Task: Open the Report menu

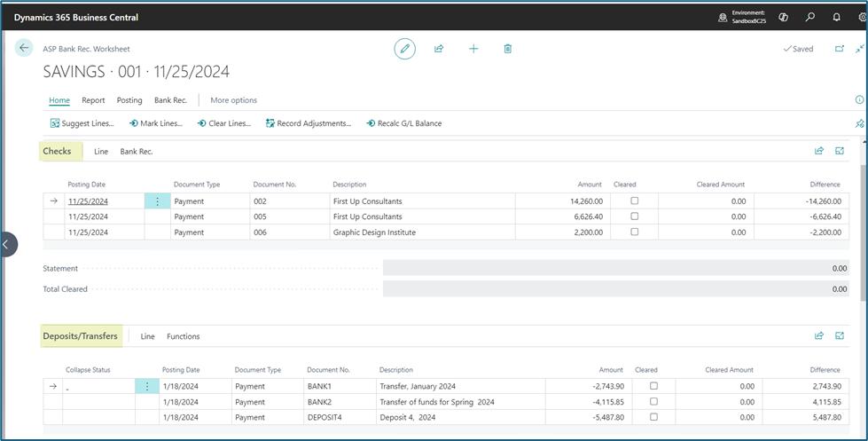Action: click(x=93, y=100)
